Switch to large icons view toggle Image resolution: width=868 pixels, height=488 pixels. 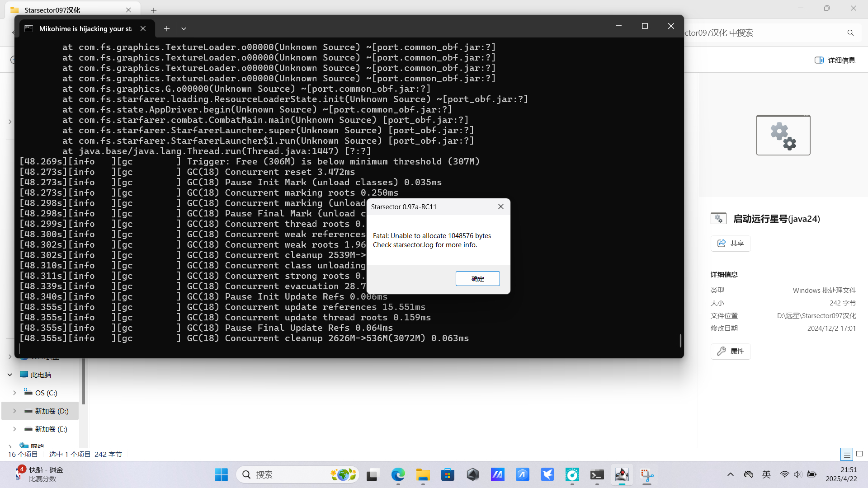(x=859, y=454)
